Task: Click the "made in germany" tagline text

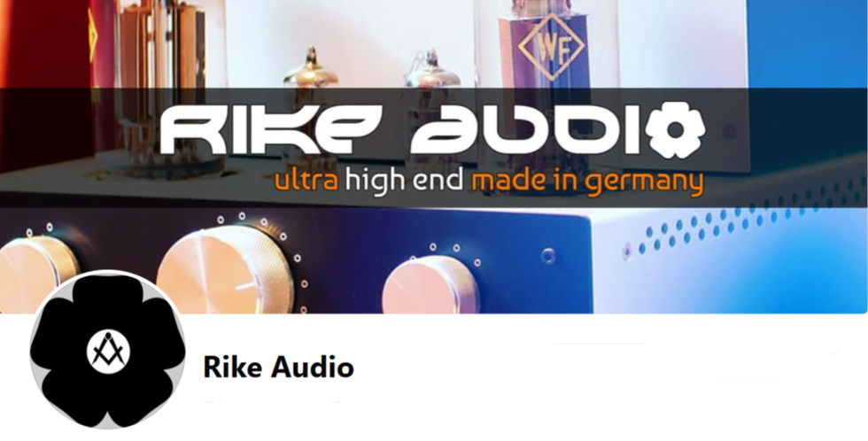Action: tap(587, 183)
